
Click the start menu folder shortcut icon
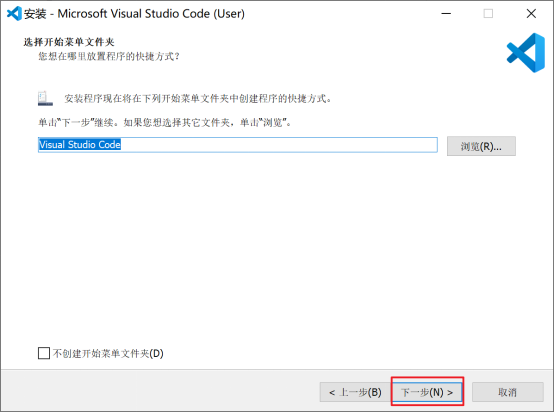(45, 99)
